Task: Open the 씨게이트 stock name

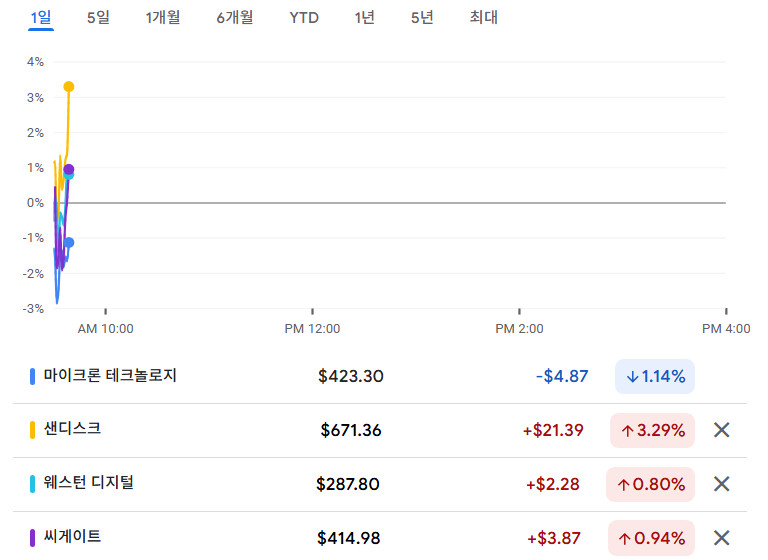Action: [x=72, y=537]
